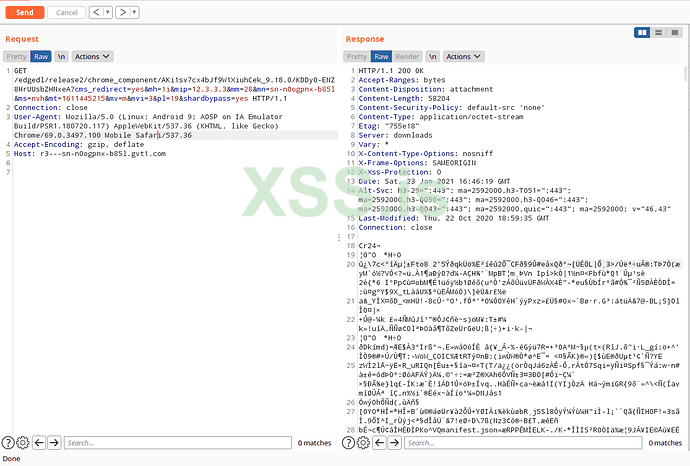Jump to previous match in Response search

click(379, 443)
